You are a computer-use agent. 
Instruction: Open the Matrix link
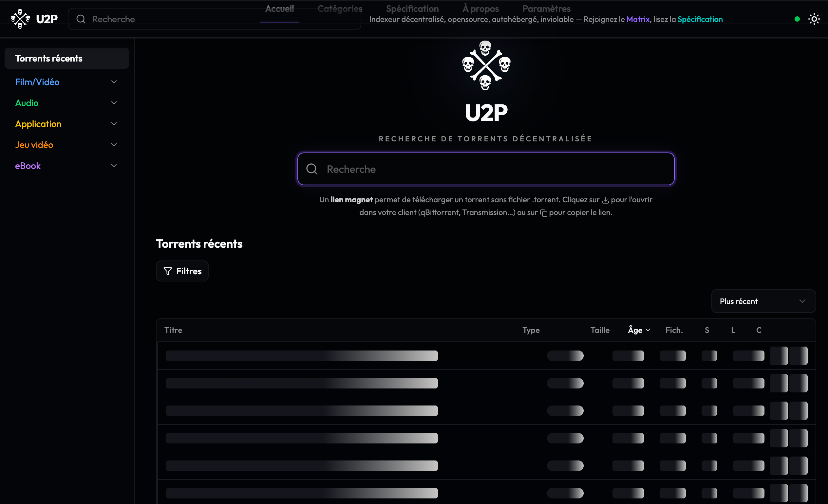point(637,20)
